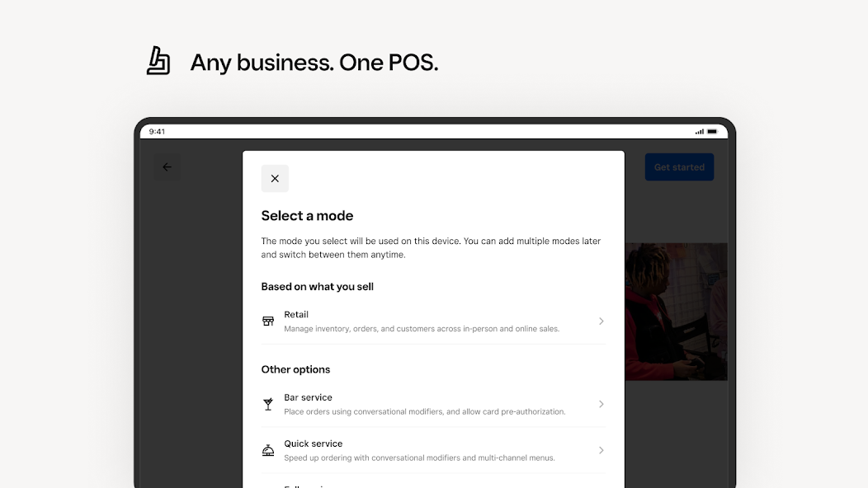Go back using the left arrow button

click(x=167, y=167)
